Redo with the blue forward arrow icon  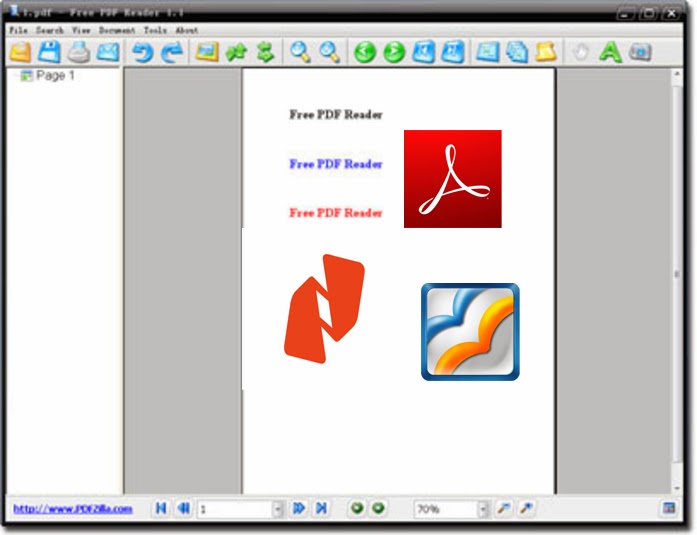coord(172,52)
